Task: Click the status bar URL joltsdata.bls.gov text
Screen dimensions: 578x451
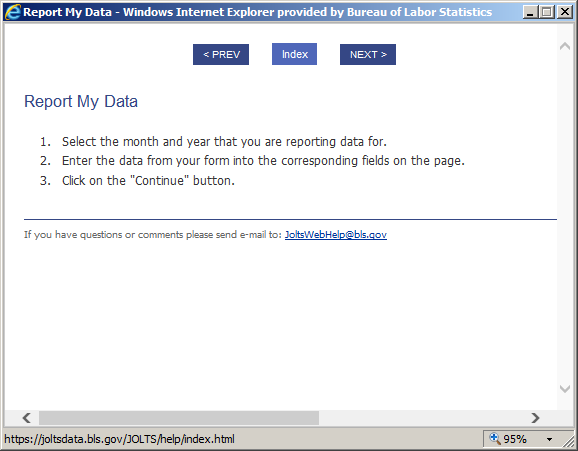Action: pyautogui.click(x=119, y=439)
